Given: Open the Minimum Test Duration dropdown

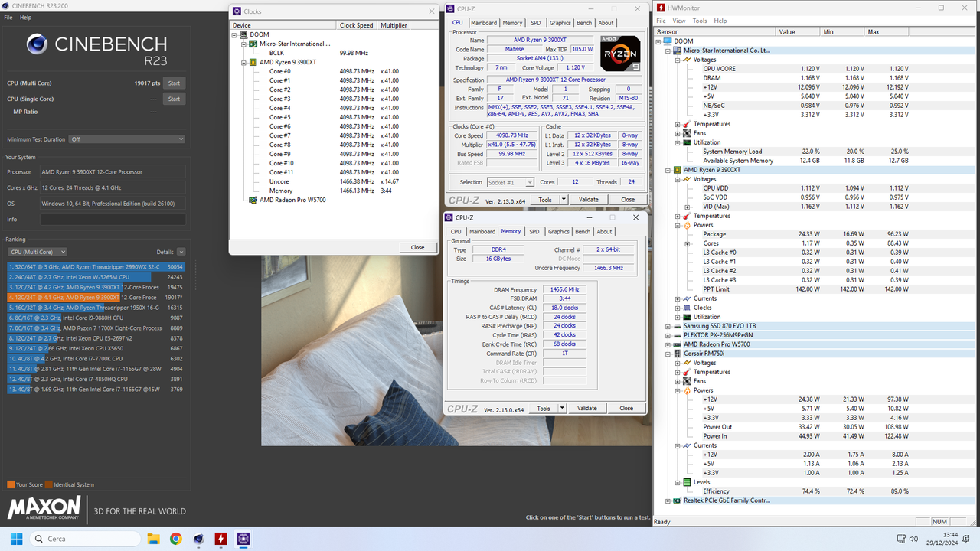Looking at the screenshot, I should [x=126, y=139].
